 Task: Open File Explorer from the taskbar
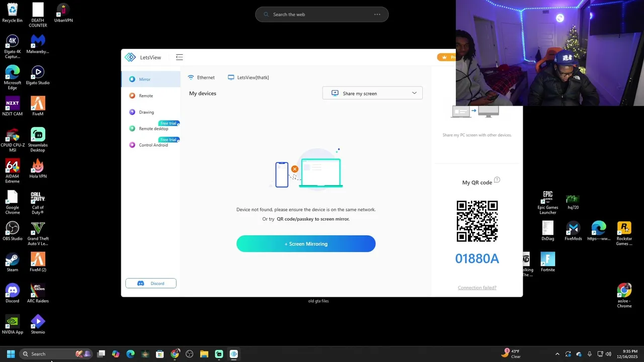(204, 354)
